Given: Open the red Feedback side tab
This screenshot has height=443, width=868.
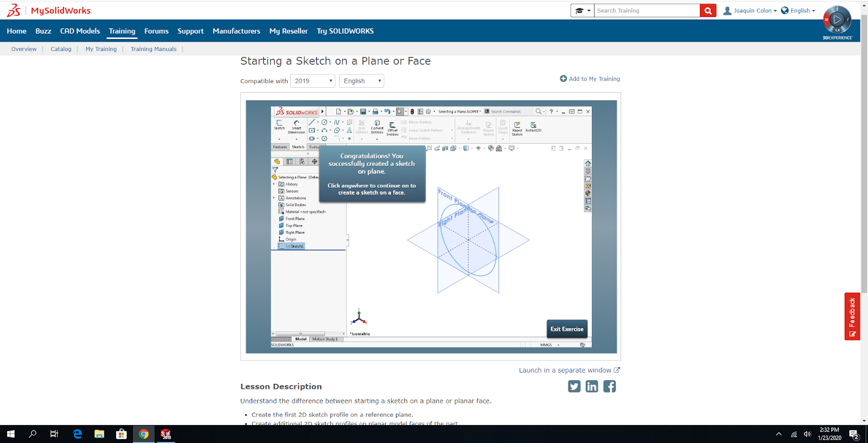Looking at the screenshot, I should [x=852, y=317].
